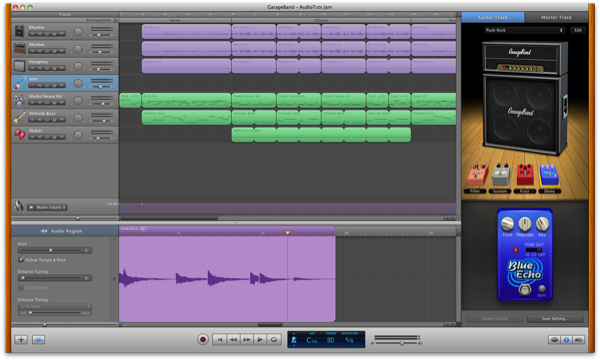Click the GarageBand amp stack image
The height and width of the screenshot is (360, 600).
click(x=524, y=98)
